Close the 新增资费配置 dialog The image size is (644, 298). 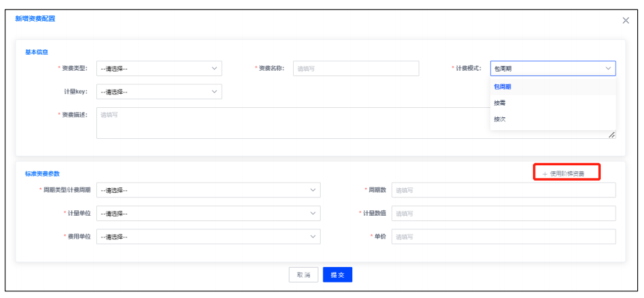point(626,20)
